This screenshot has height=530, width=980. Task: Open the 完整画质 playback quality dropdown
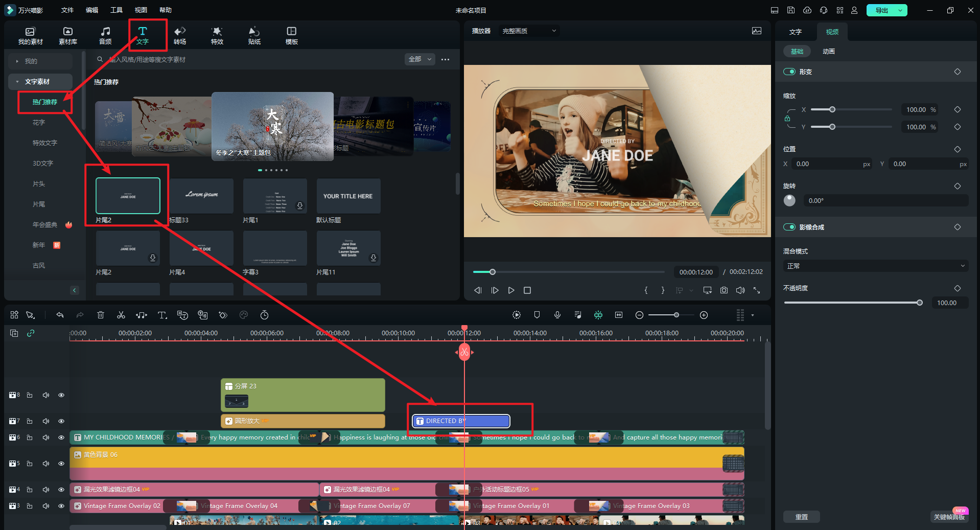click(x=529, y=31)
